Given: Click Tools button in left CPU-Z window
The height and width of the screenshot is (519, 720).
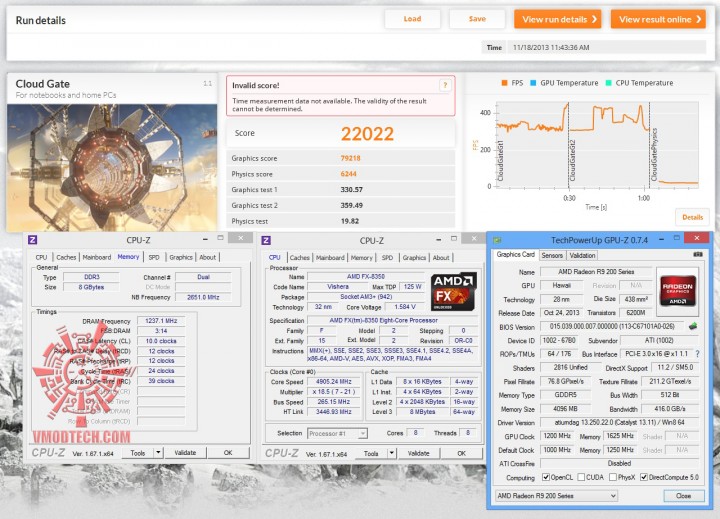Looking at the screenshot, I should pos(138,453).
